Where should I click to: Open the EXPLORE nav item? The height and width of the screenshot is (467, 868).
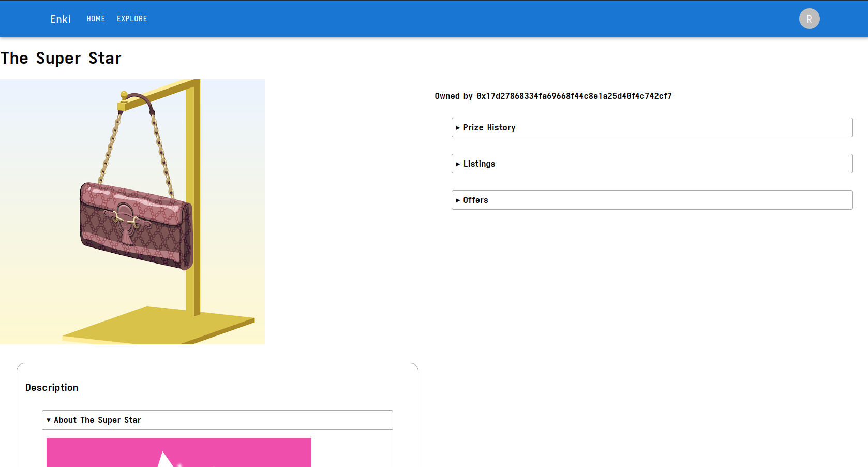[132, 19]
